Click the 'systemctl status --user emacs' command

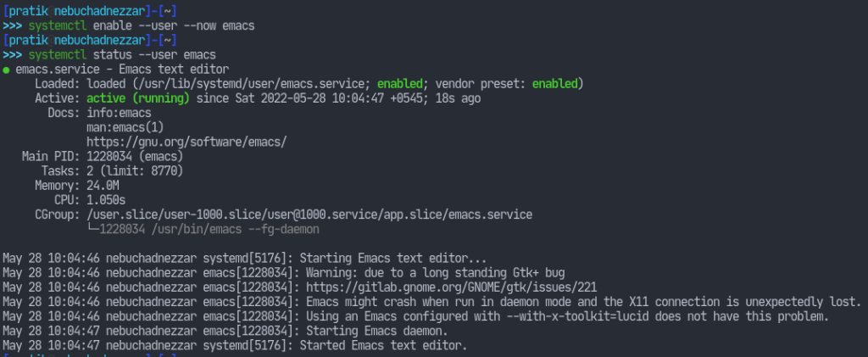click(122, 55)
